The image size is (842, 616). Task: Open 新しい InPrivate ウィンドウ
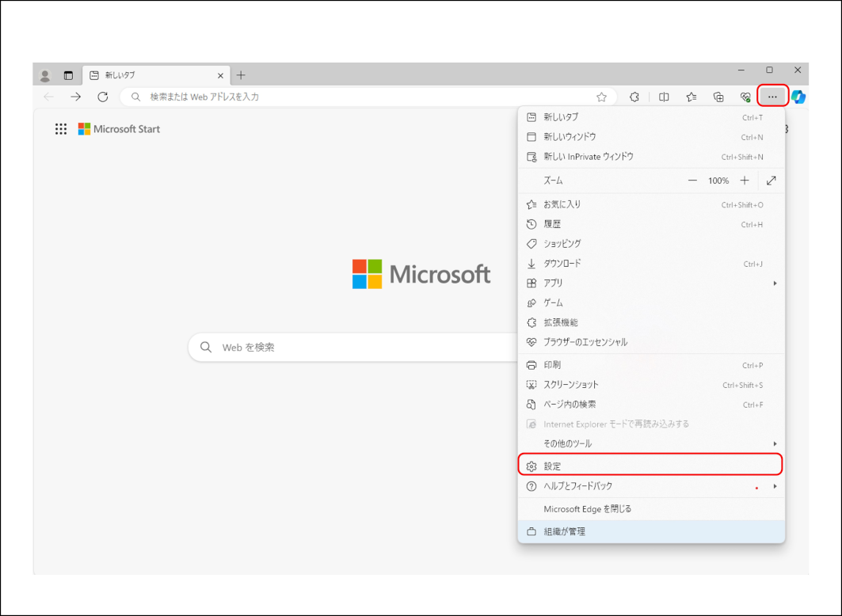pos(651,157)
